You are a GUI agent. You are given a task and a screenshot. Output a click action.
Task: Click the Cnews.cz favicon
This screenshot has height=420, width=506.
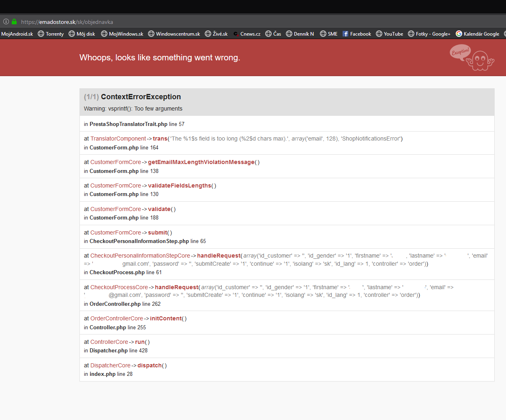tap(236, 34)
